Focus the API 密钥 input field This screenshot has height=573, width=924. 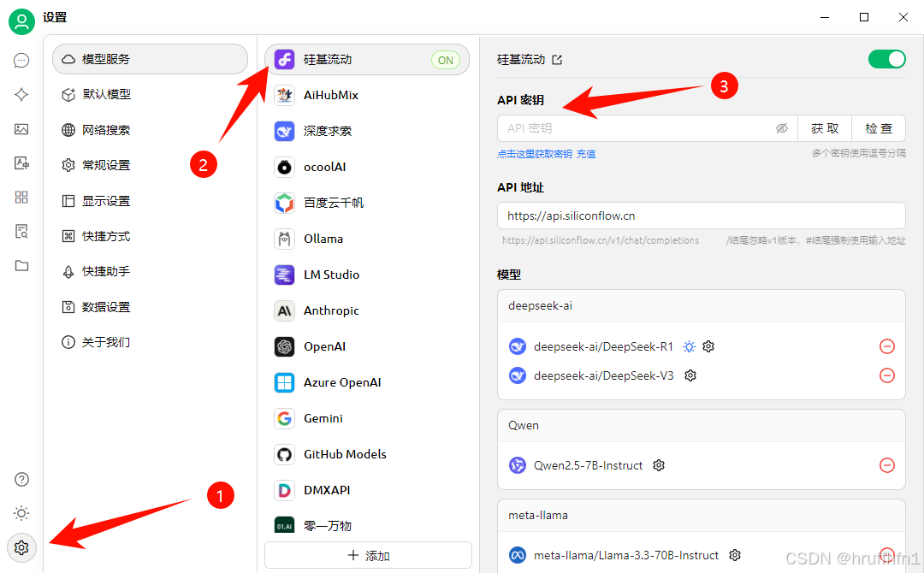647,128
